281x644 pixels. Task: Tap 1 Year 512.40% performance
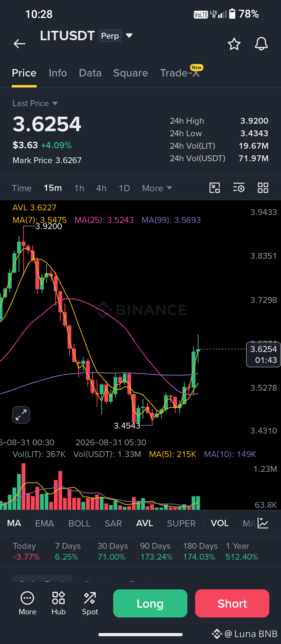point(242,551)
